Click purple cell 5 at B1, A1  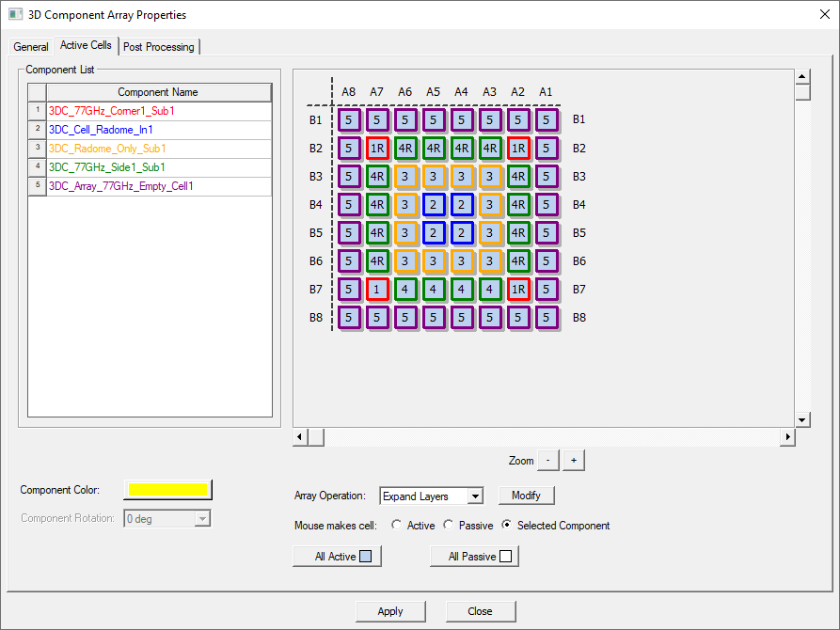point(547,120)
